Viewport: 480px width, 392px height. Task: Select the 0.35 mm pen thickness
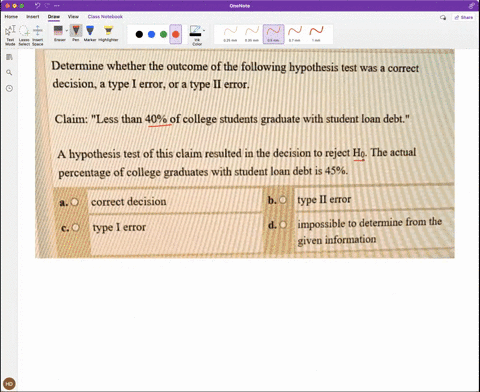tap(252, 34)
